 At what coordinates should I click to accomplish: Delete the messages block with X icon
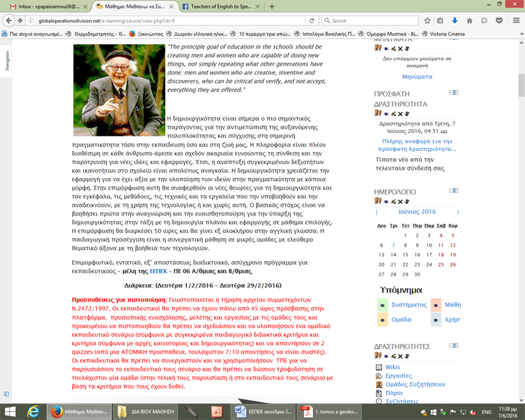point(400,49)
